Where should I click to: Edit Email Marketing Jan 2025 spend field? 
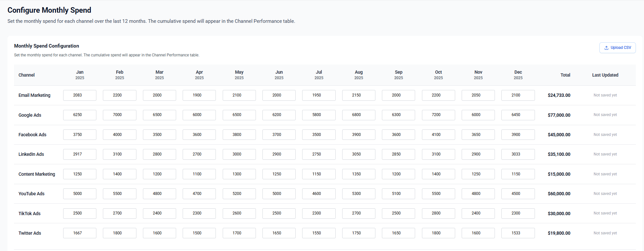(x=80, y=95)
